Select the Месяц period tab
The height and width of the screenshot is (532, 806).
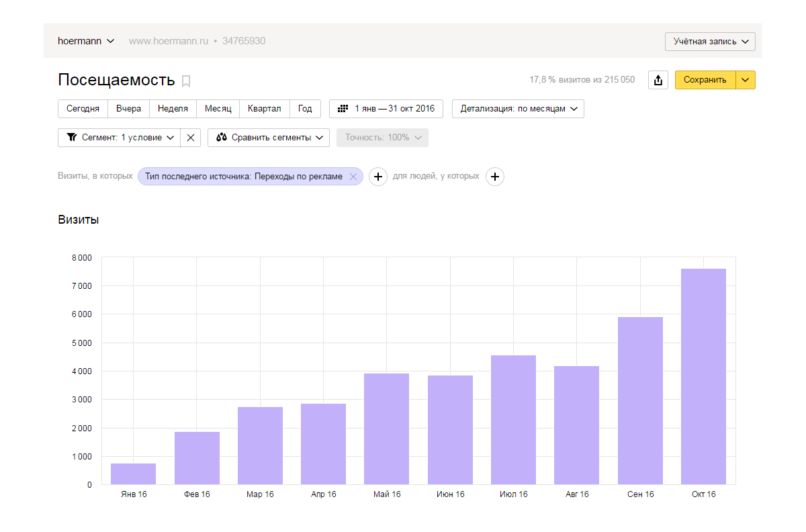[x=218, y=109]
